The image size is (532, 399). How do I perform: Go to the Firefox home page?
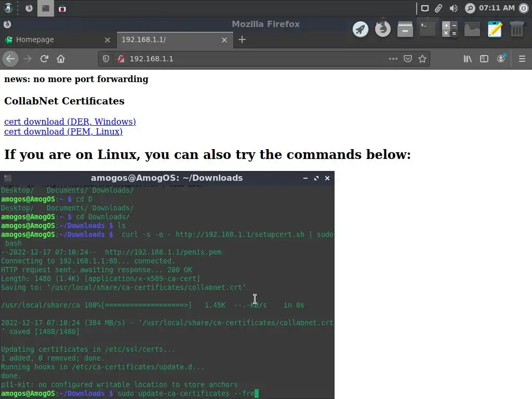pos(61,59)
